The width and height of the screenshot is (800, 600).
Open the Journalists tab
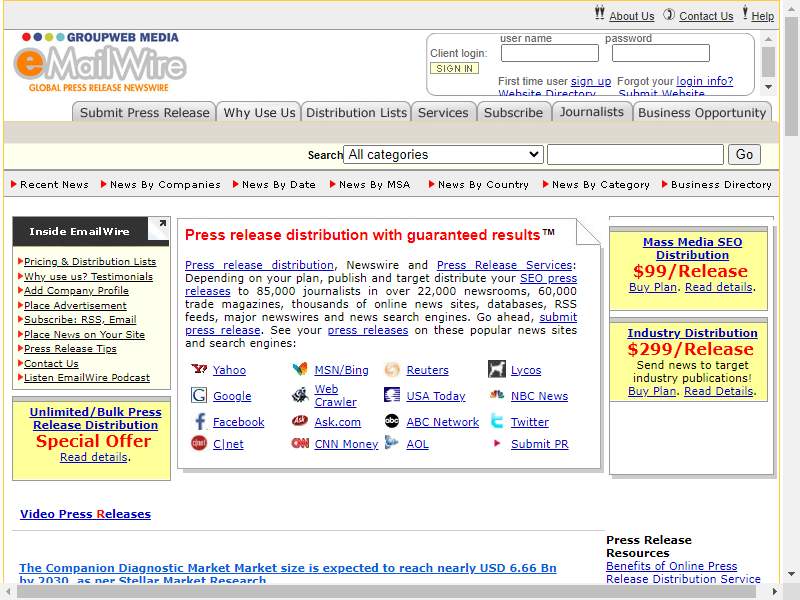(592, 112)
